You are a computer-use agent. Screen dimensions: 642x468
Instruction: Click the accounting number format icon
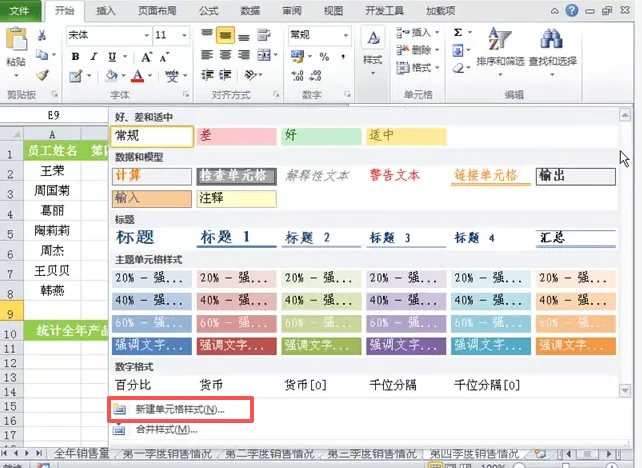point(298,56)
